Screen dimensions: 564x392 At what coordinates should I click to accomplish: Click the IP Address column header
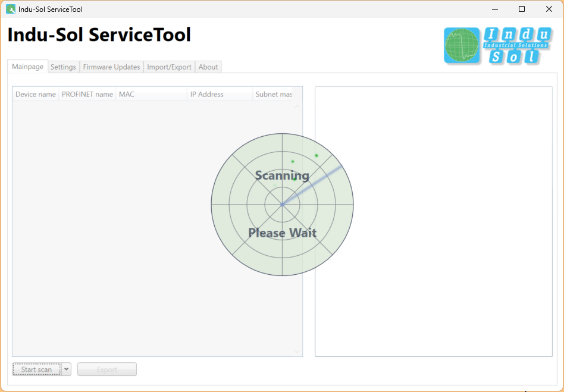220,94
